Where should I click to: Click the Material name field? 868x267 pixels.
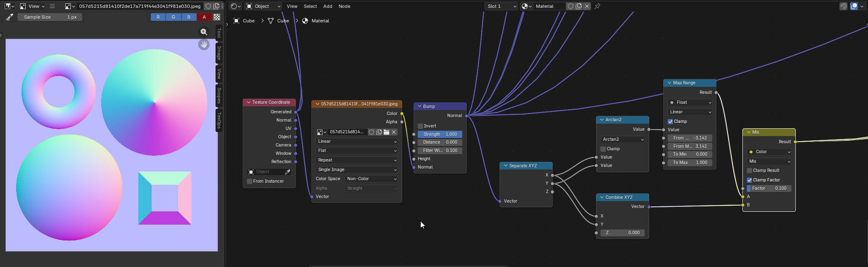coord(550,6)
